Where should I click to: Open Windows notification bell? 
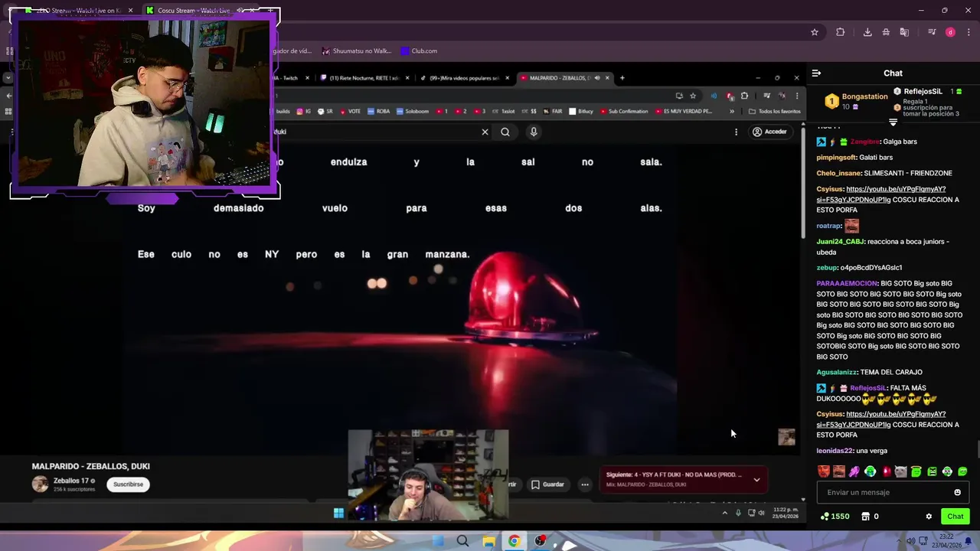pyautogui.click(x=969, y=542)
